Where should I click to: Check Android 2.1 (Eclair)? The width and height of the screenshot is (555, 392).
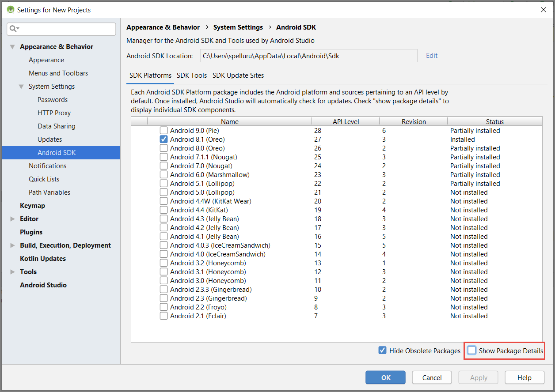click(x=163, y=316)
